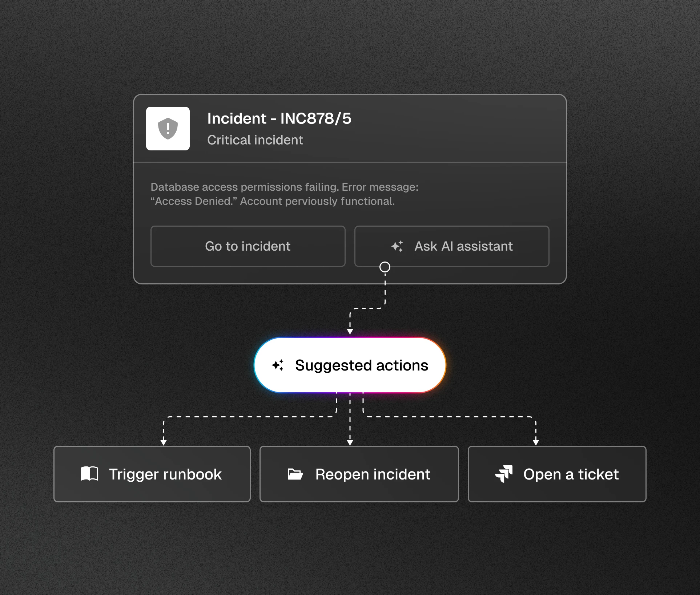The height and width of the screenshot is (595, 700).
Task: Click the Go to incident button
Action: tap(248, 246)
